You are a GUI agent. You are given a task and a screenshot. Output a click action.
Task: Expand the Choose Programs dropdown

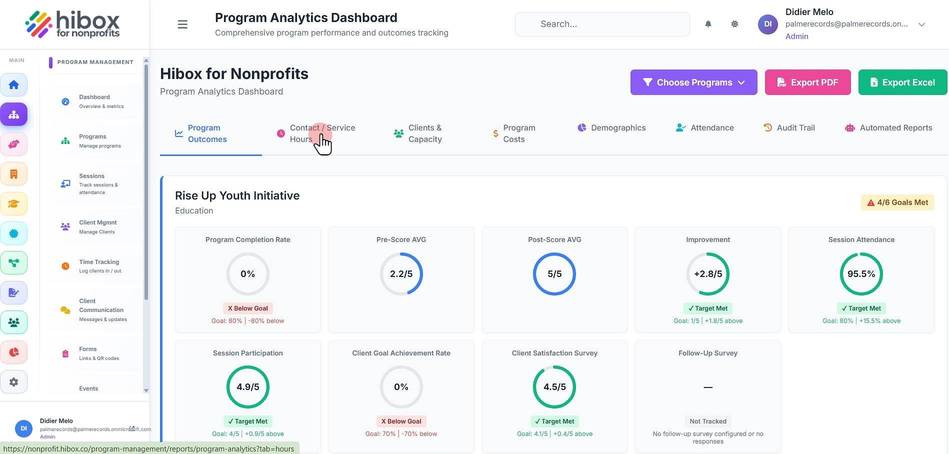pos(694,82)
